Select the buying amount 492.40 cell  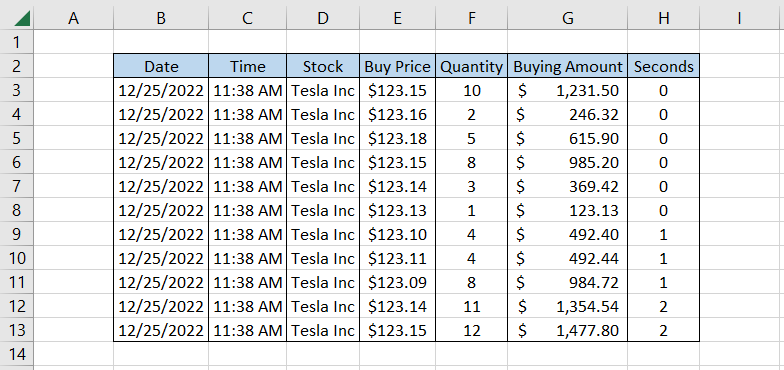pos(568,234)
